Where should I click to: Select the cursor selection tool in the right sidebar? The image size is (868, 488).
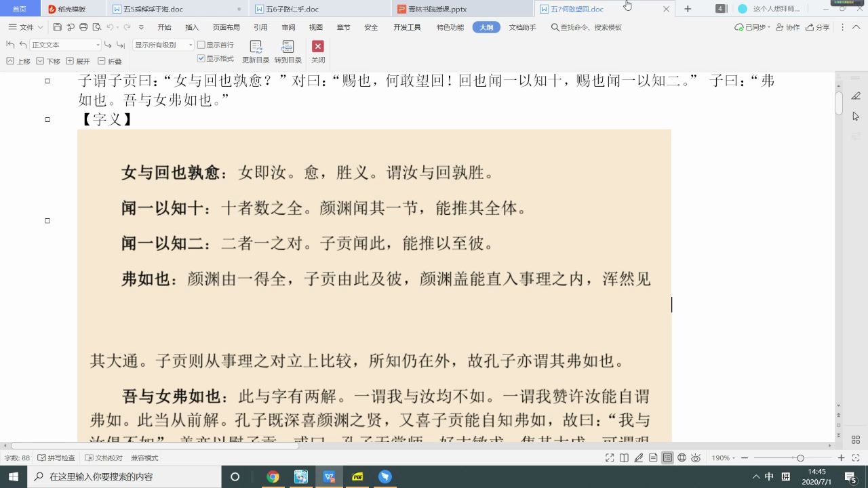click(856, 117)
